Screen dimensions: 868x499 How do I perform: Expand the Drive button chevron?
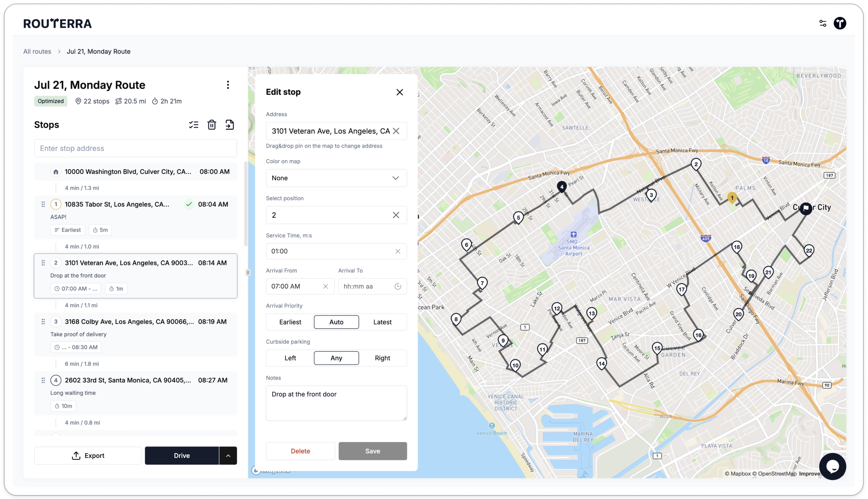pyautogui.click(x=228, y=456)
